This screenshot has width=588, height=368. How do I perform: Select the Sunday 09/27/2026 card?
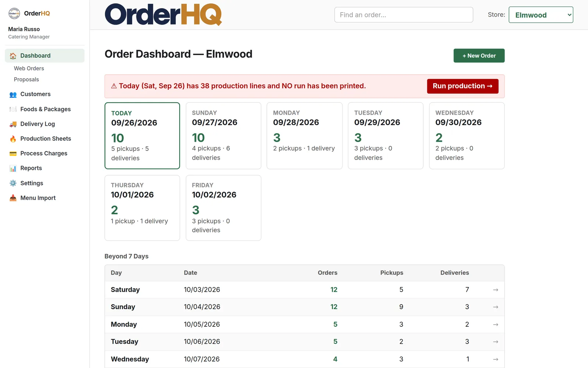point(223,136)
